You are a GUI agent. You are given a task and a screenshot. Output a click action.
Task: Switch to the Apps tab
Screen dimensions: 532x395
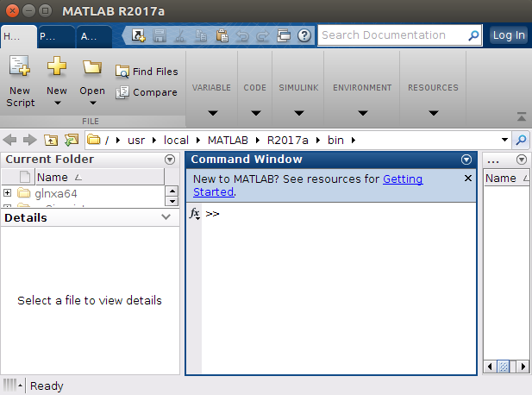94,36
